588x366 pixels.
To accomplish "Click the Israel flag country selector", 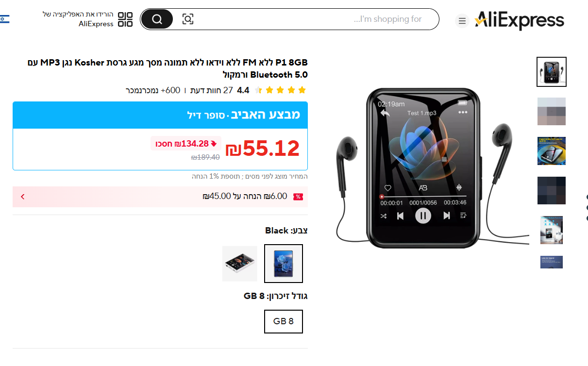I will click(4, 19).
